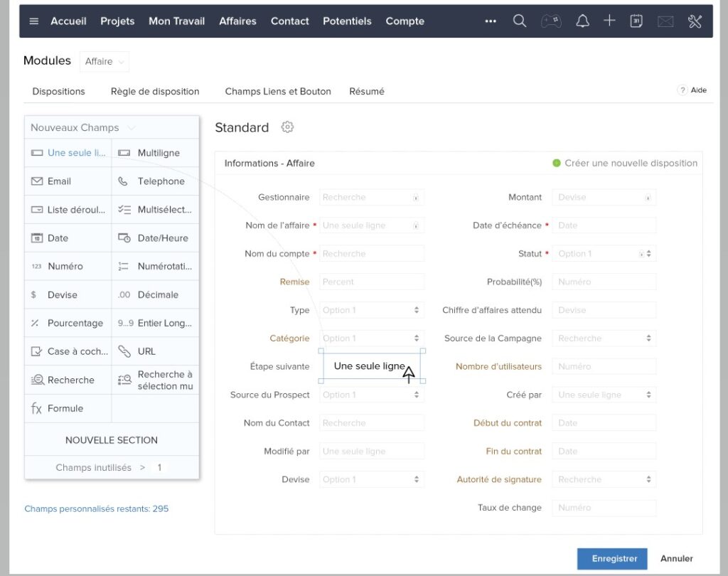This screenshot has height=576, width=728.
Task: Open the gear settings next to Standard
Action: pos(287,127)
